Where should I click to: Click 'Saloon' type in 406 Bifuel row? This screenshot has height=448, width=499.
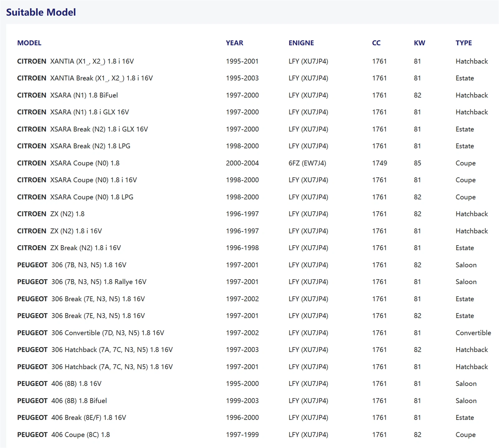point(466,401)
